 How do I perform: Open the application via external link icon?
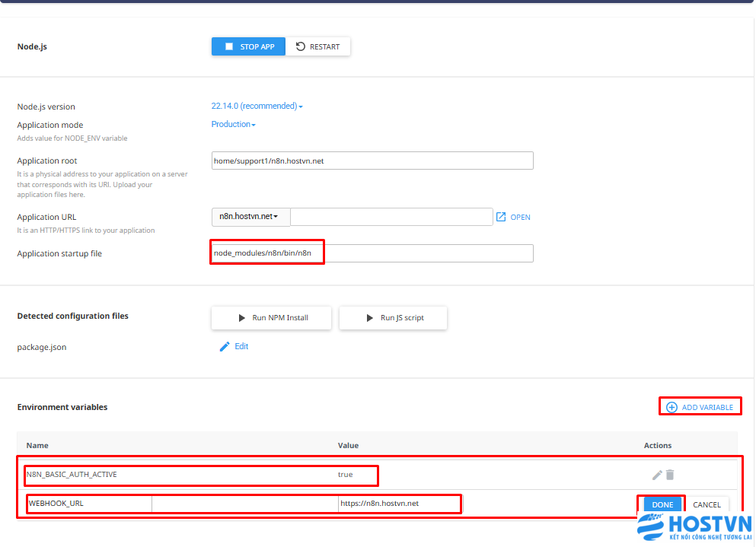click(x=501, y=217)
